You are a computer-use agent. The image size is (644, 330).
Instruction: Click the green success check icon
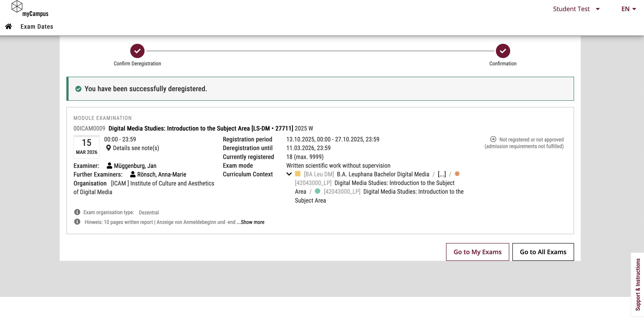point(78,89)
